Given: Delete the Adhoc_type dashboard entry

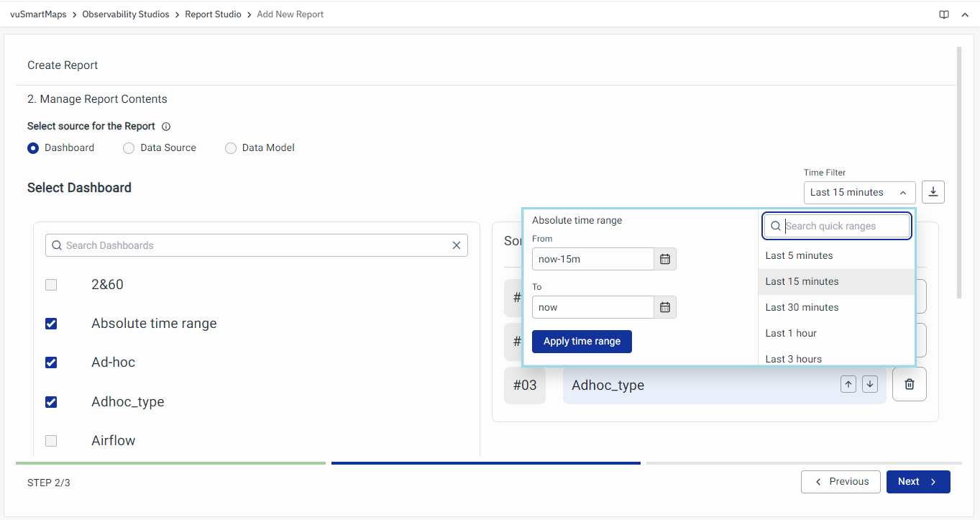Looking at the screenshot, I should [909, 385].
